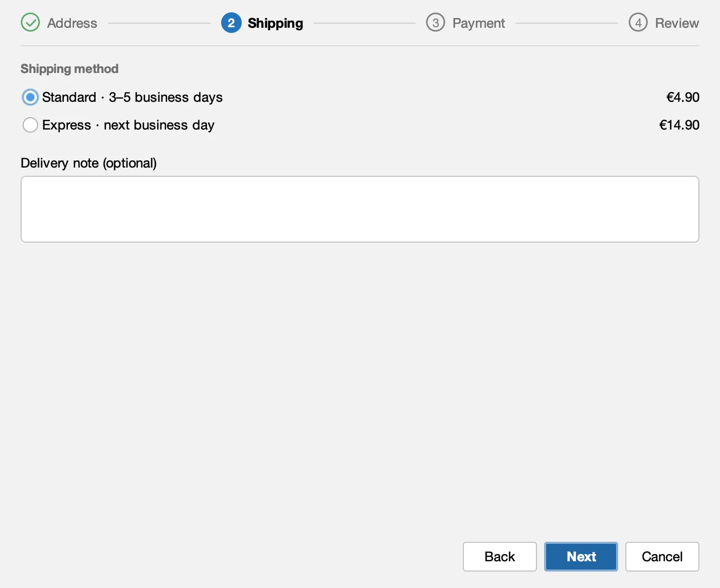Jump to the Review step
The image size is (720, 588).
(677, 23)
